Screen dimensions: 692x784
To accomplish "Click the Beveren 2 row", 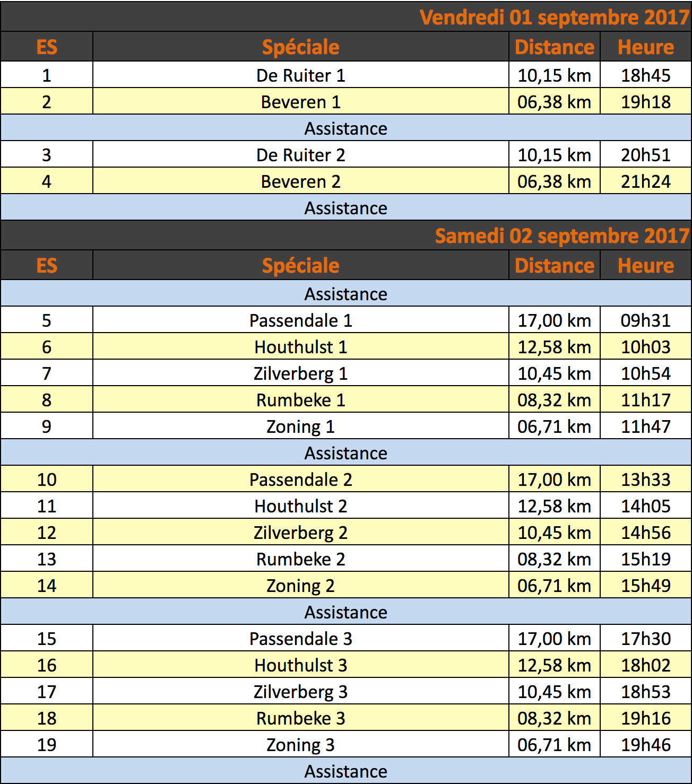I will coord(346,181).
